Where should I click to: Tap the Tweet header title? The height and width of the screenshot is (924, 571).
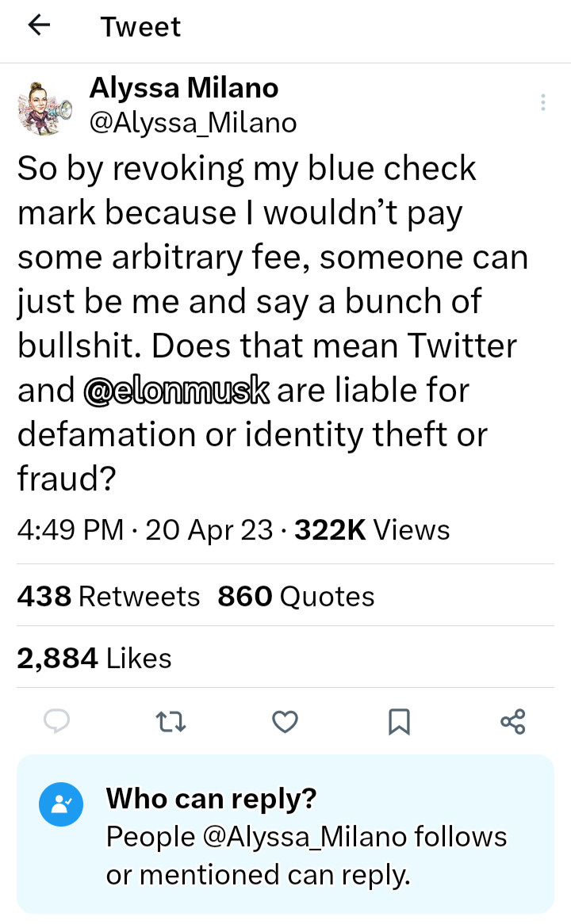tap(140, 27)
